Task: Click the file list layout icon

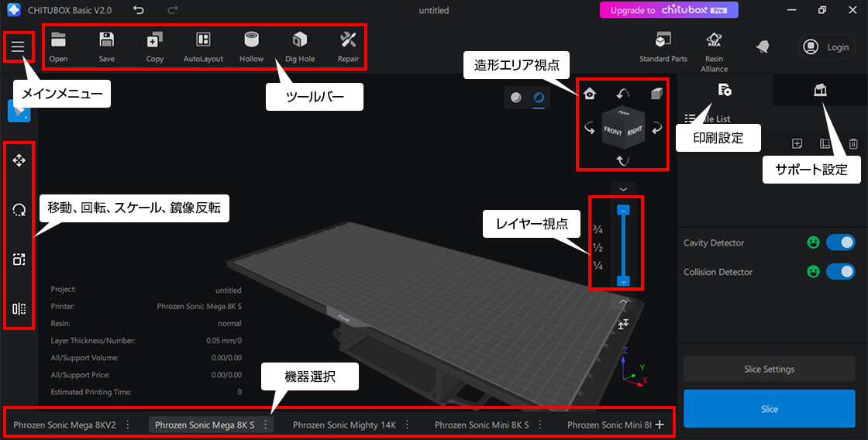Action: pyautogui.click(x=825, y=143)
